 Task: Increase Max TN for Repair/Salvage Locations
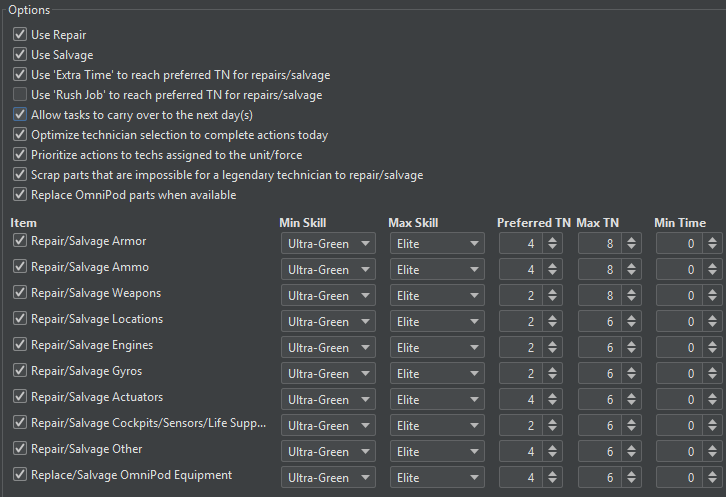coord(631,315)
